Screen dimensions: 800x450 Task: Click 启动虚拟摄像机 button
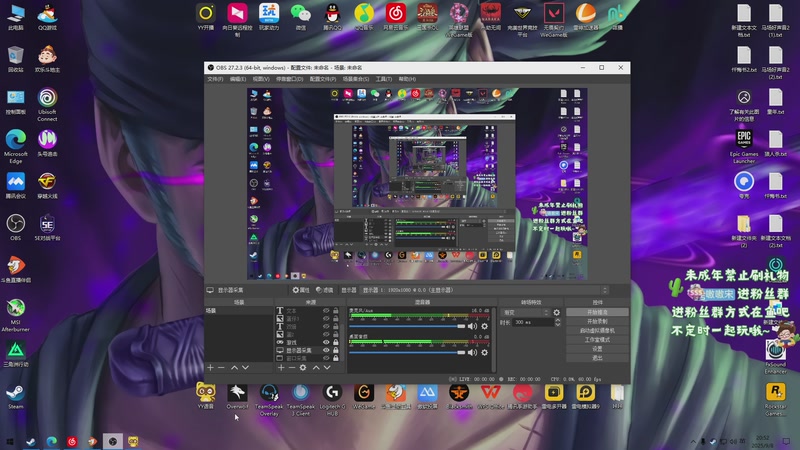point(597,331)
